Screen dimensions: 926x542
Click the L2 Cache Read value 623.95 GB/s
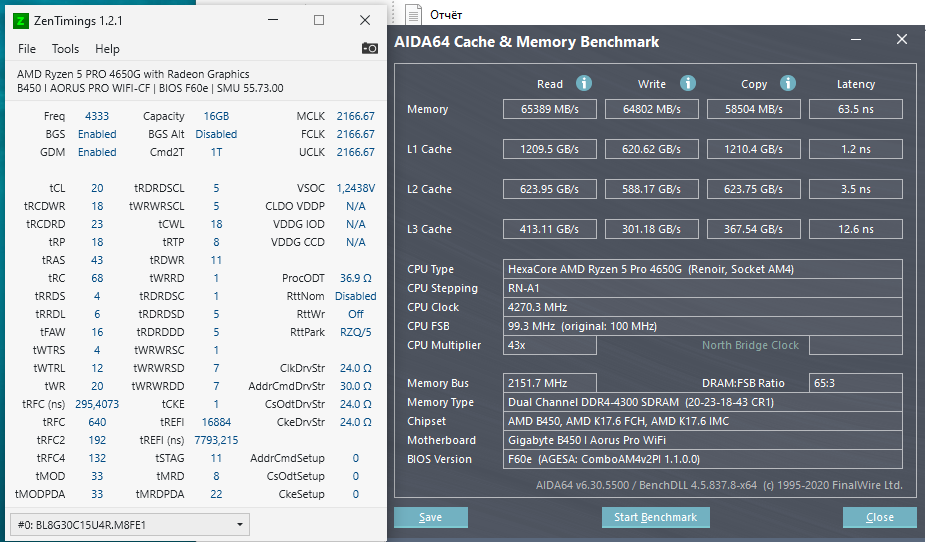(x=550, y=190)
